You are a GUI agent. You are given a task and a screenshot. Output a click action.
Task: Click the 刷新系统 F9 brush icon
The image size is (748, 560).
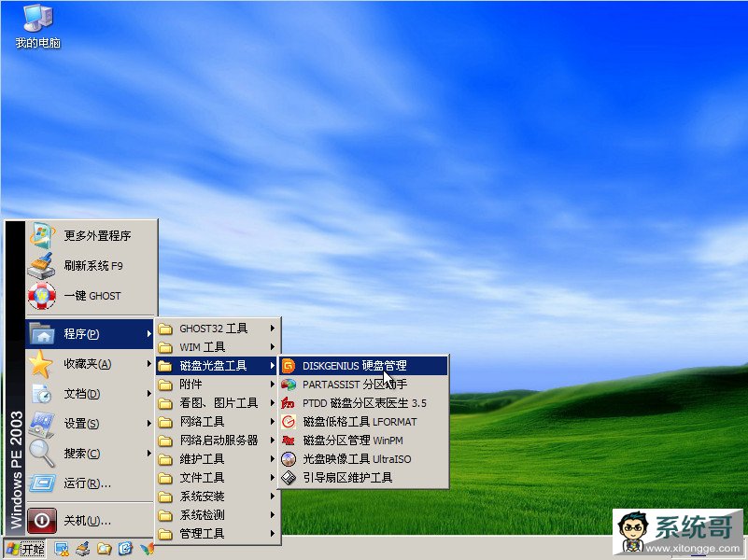pos(42,265)
